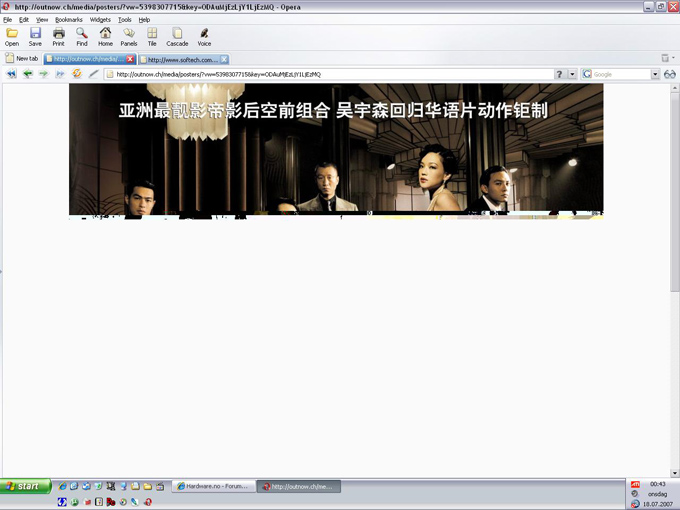Click the wand pen icon beside reload

(x=94, y=74)
